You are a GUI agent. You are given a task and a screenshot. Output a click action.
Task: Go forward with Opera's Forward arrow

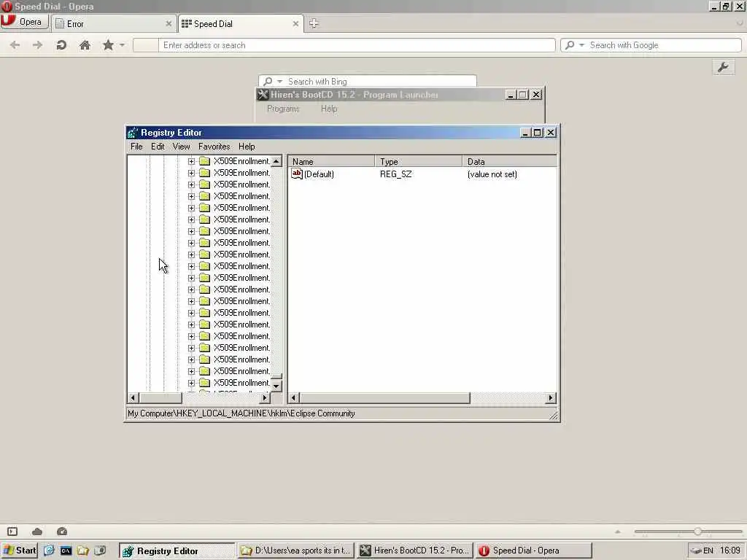coord(38,45)
